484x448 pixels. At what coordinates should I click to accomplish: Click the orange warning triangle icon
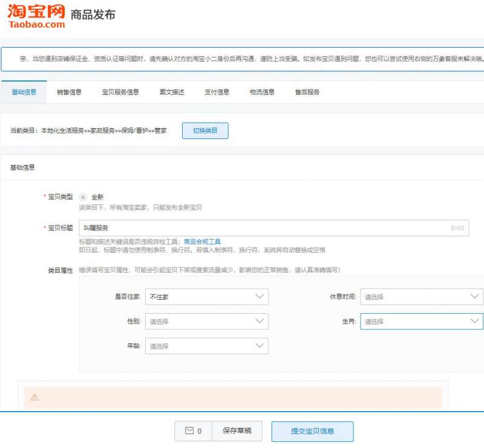(x=34, y=397)
